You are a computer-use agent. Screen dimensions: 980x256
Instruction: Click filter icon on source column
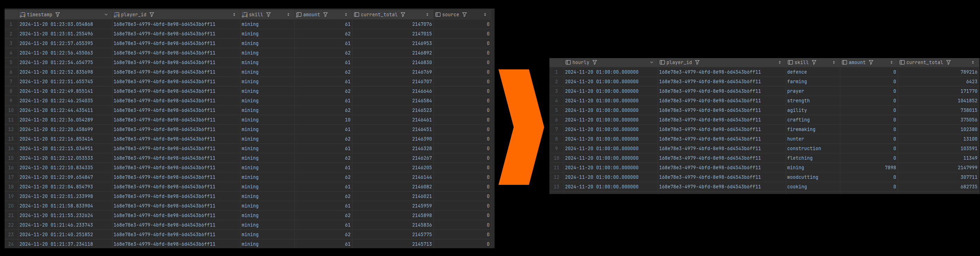click(465, 15)
